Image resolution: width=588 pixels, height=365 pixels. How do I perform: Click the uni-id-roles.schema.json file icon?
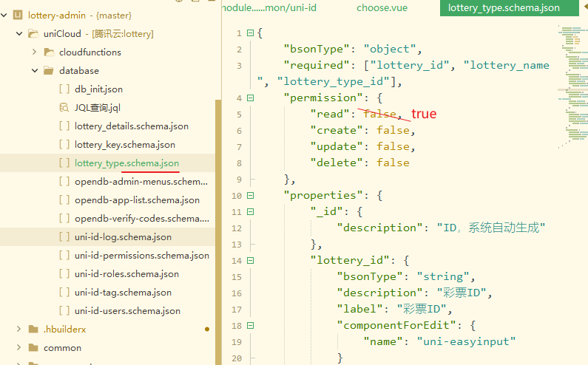click(x=64, y=273)
